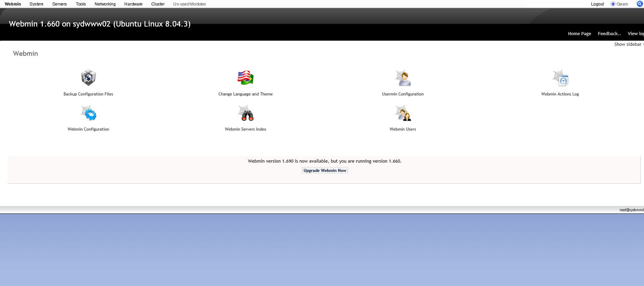644x286 pixels.
Task: Click the Webmin Servers Index binoculars icon
Action: pyautogui.click(x=245, y=113)
